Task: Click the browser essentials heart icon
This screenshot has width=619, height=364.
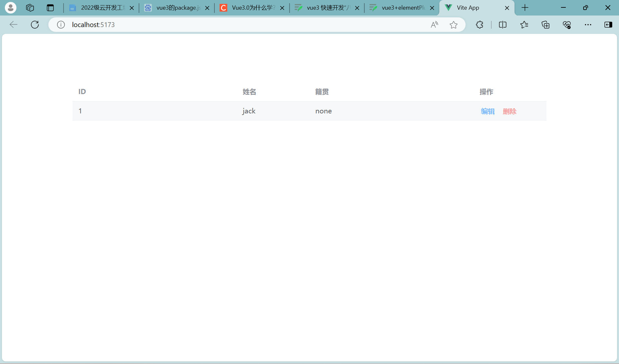Action: pos(567,24)
